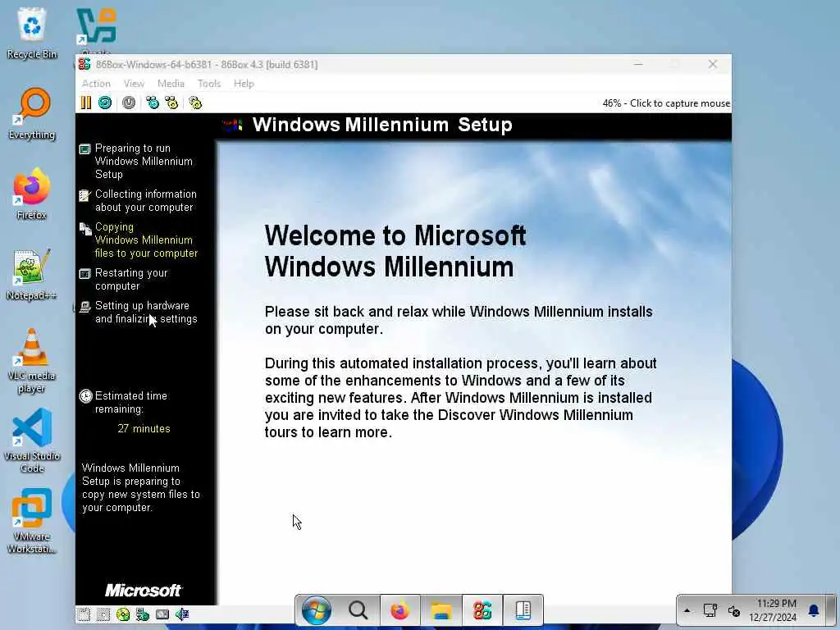The height and width of the screenshot is (630, 840).
Task: Click the 86Box title bar app icon
Action: click(x=84, y=64)
